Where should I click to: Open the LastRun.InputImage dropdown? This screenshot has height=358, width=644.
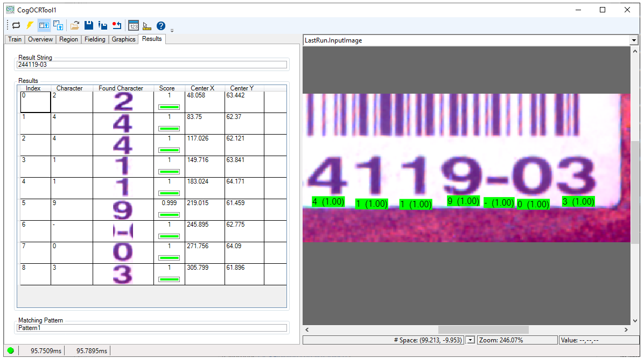coord(633,40)
